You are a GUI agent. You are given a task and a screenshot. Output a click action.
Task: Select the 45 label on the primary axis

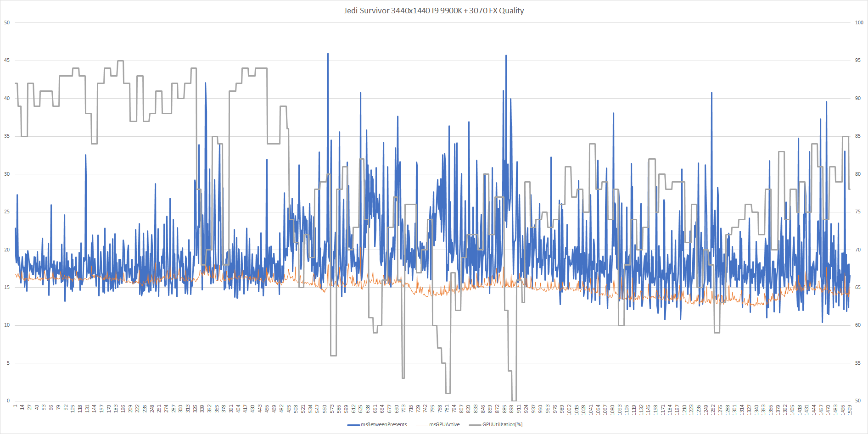pyautogui.click(x=7, y=61)
